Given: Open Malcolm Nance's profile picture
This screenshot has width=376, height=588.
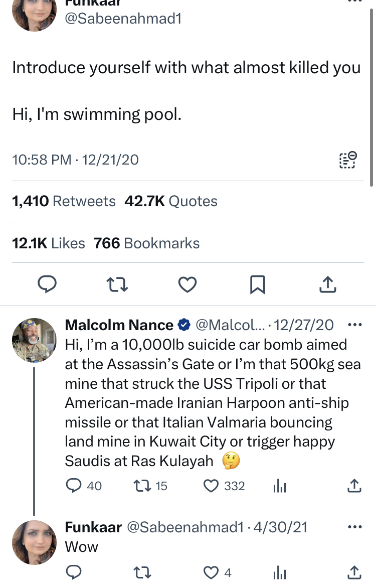Looking at the screenshot, I should (34, 340).
